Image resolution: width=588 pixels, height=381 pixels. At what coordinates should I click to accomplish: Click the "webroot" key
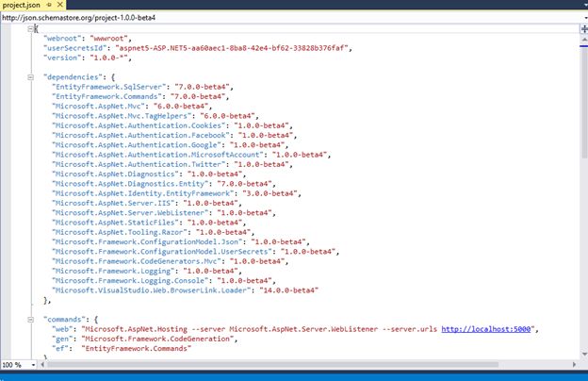click(62, 39)
